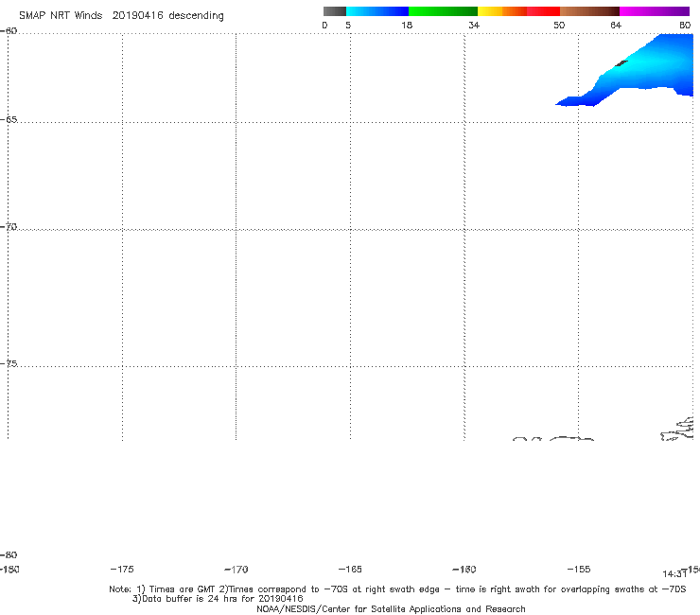The height and width of the screenshot is (615, 700).
Task: Click the 14:31 swath time label
Action: 674,574
